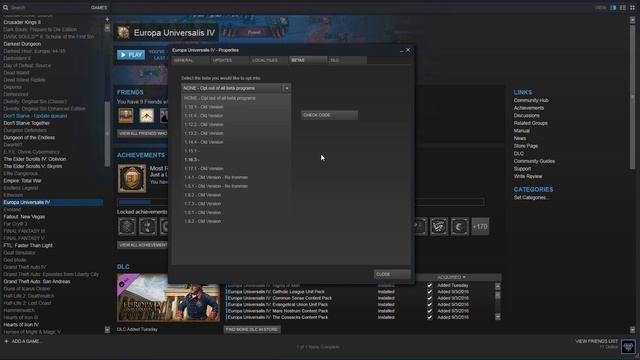Switch to the General tab in Properties
This screenshot has width=640, height=360.
[x=190, y=60]
